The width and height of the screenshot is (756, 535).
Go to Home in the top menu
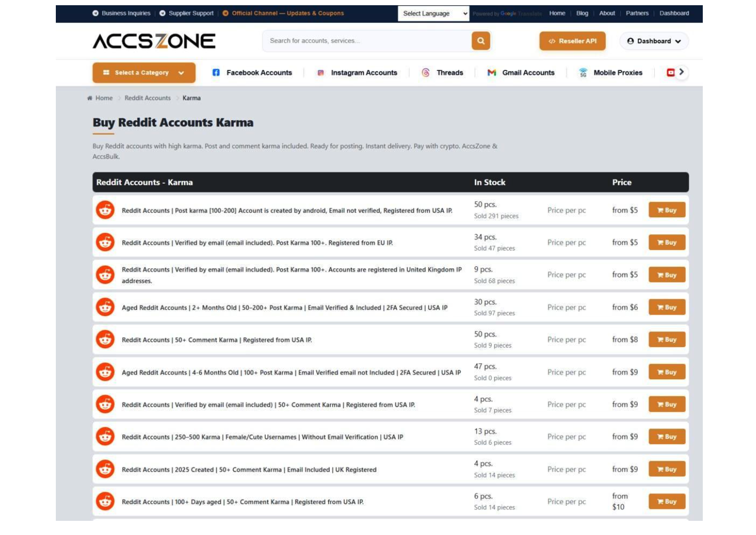(557, 14)
